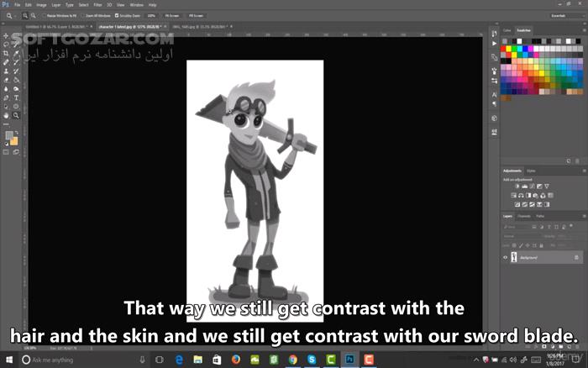Select the Eraser tool
The height and width of the screenshot is (368, 588).
pos(6,80)
